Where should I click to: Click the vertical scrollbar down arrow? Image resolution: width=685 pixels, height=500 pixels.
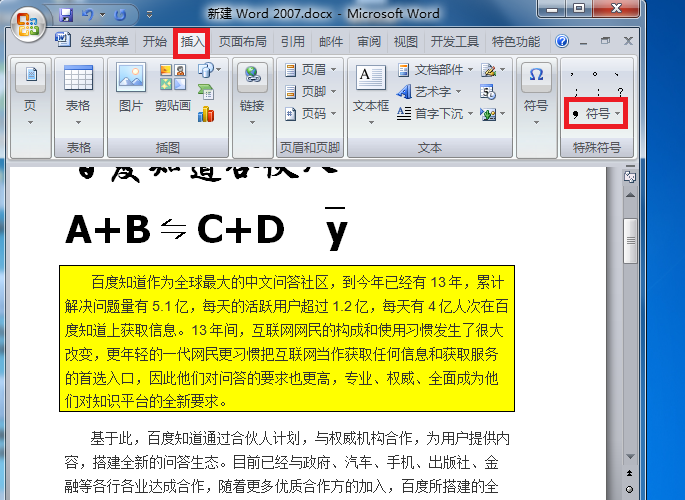coord(630,456)
